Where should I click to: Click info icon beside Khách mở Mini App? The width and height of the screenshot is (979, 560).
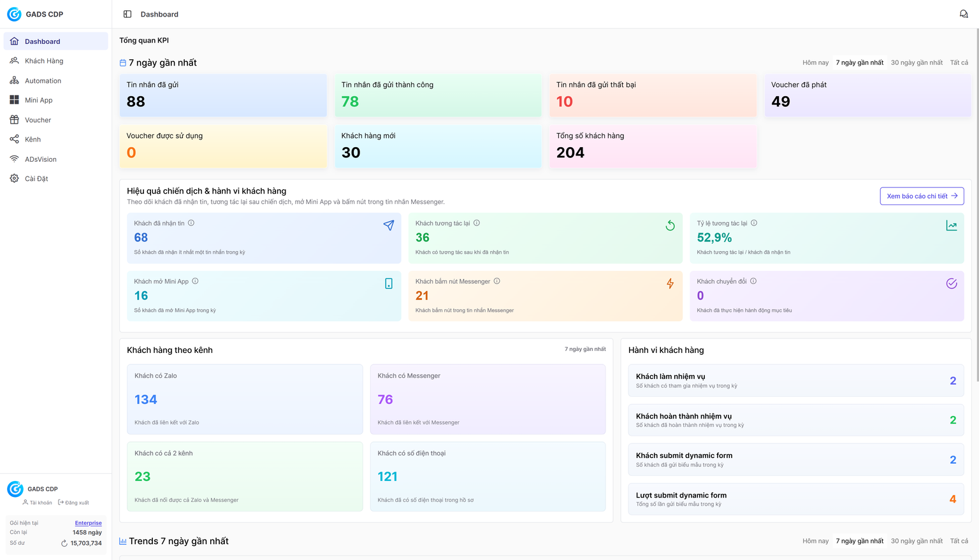coord(196,281)
